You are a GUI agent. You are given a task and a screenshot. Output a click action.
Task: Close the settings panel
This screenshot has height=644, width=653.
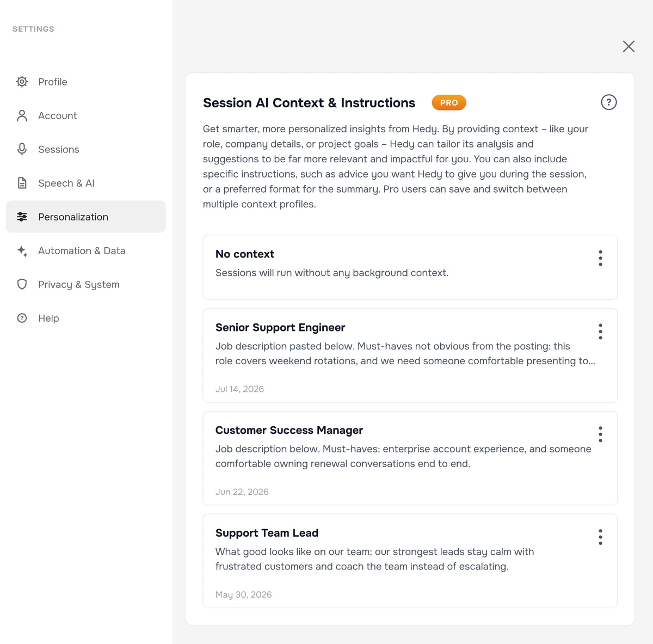(629, 46)
